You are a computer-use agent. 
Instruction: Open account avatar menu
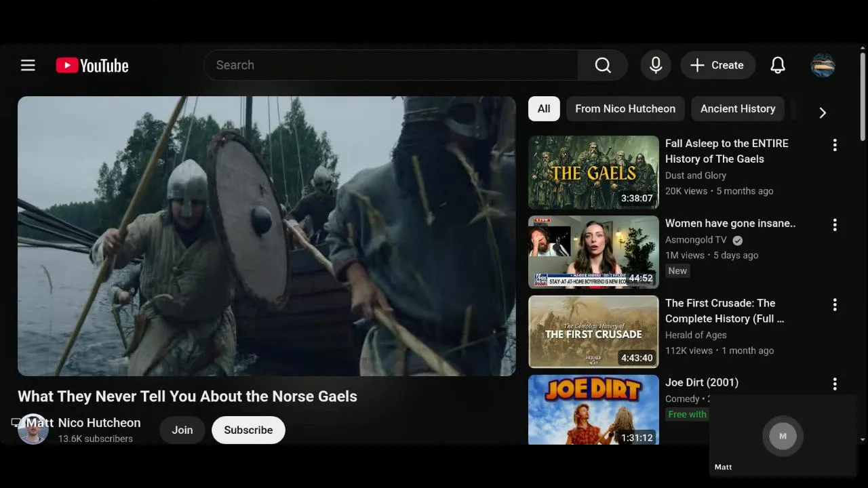point(823,65)
